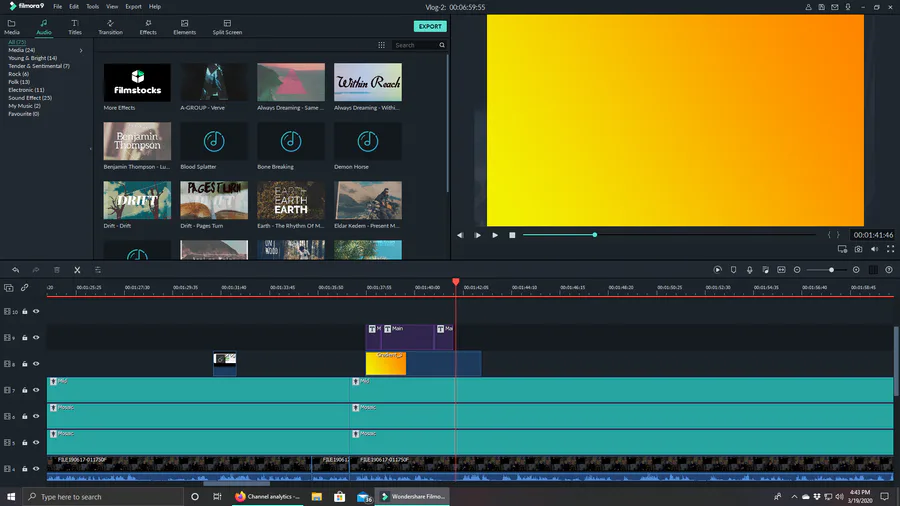Open the edit adjustments tool icon

pyautogui.click(x=98, y=270)
